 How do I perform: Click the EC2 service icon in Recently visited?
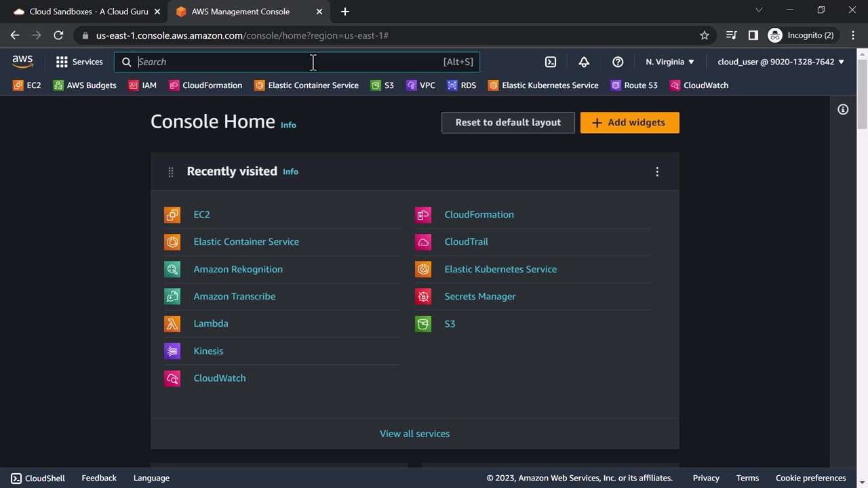tap(172, 215)
